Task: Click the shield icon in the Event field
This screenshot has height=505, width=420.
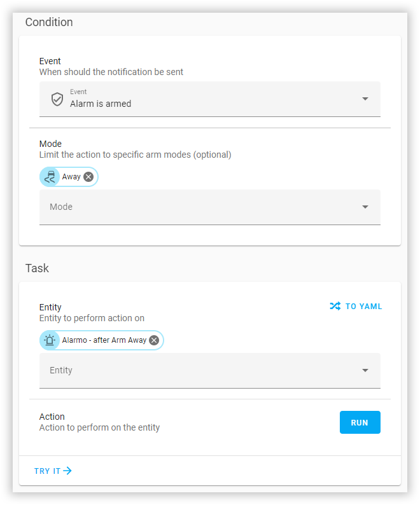Action: [x=57, y=99]
